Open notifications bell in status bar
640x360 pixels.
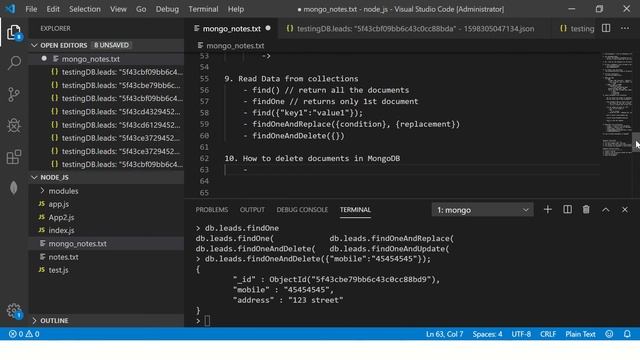(627, 334)
